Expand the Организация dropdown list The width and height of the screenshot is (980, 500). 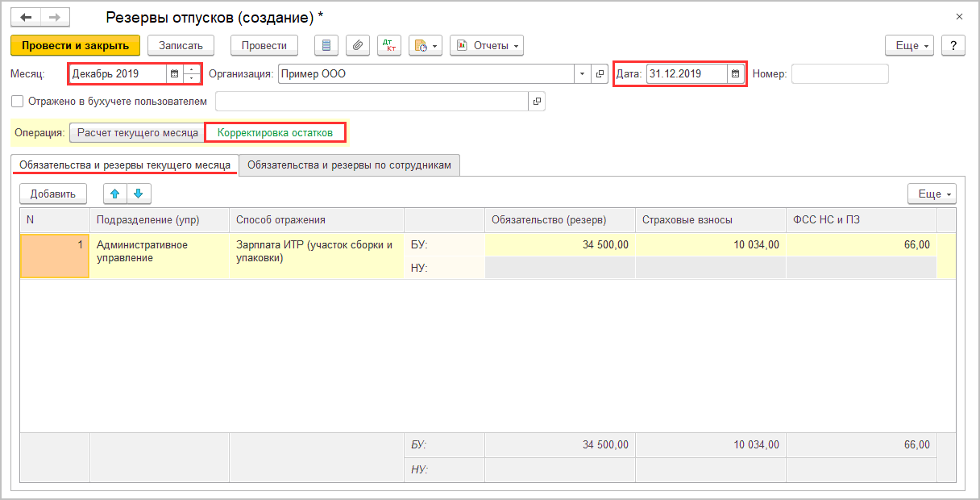tap(583, 73)
